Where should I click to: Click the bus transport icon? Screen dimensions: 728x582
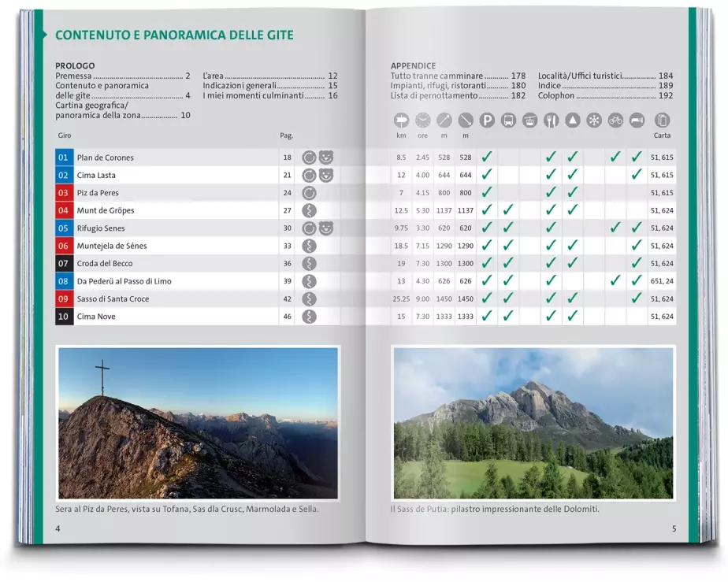pos(508,120)
